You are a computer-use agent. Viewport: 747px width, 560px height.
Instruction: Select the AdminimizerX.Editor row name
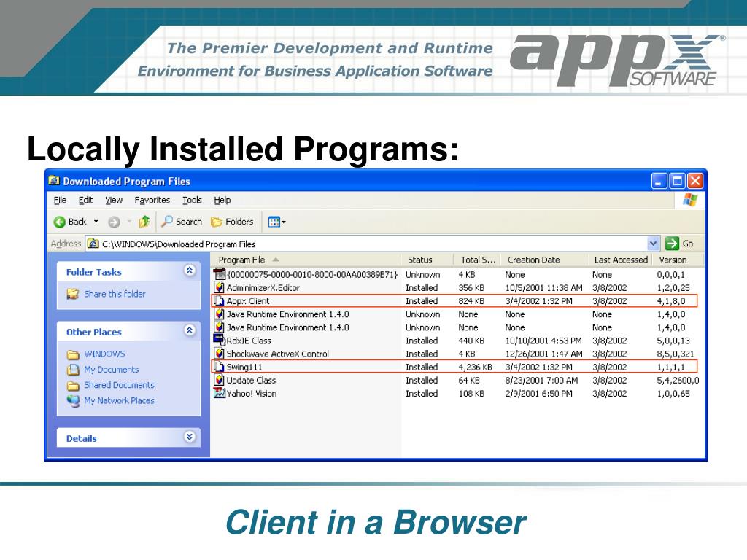(x=263, y=287)
